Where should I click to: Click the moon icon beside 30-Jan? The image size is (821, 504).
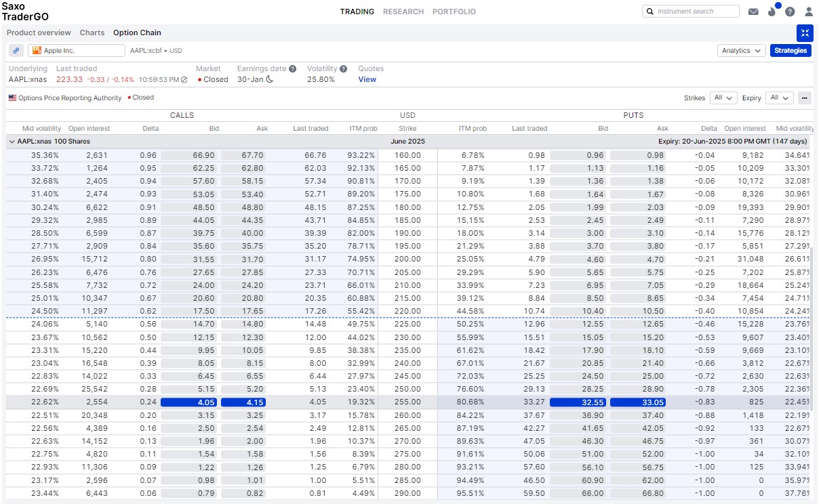tap(270, 79)
